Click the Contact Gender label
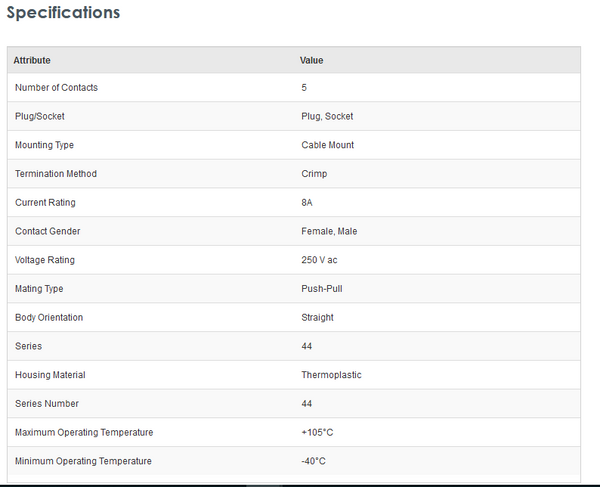The width and height of the screenshot is (600, 487). click(47, 231)
